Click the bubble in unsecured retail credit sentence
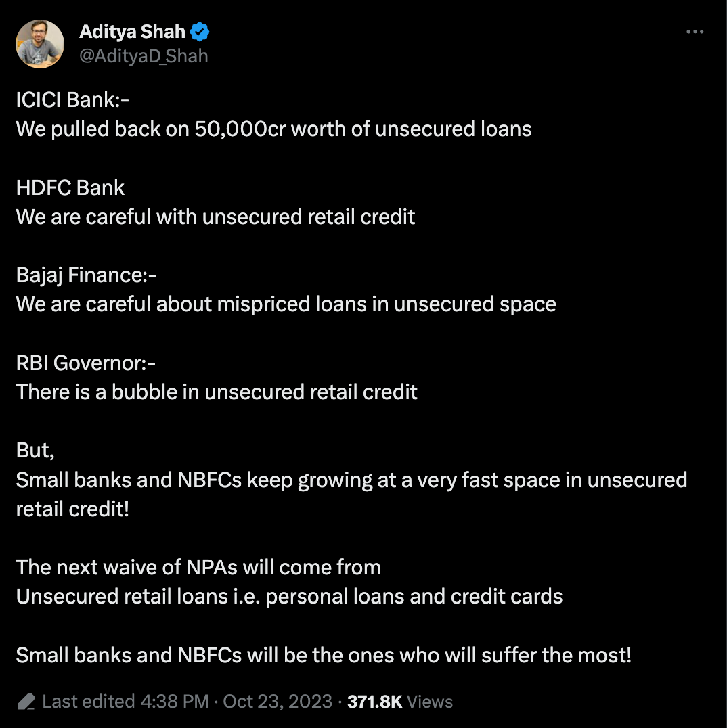 pyautogui.click(x=217, y=392)
